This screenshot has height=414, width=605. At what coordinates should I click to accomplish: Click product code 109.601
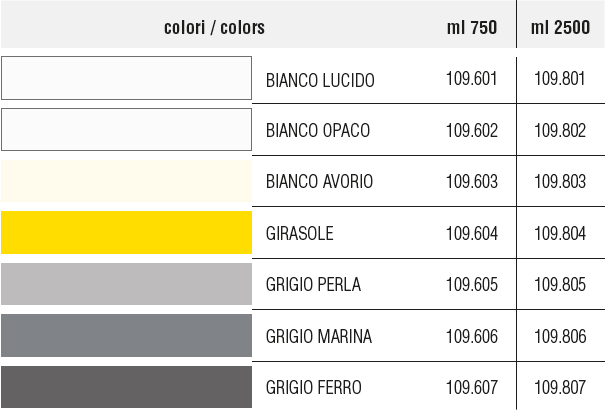click(x=471, y=79)
